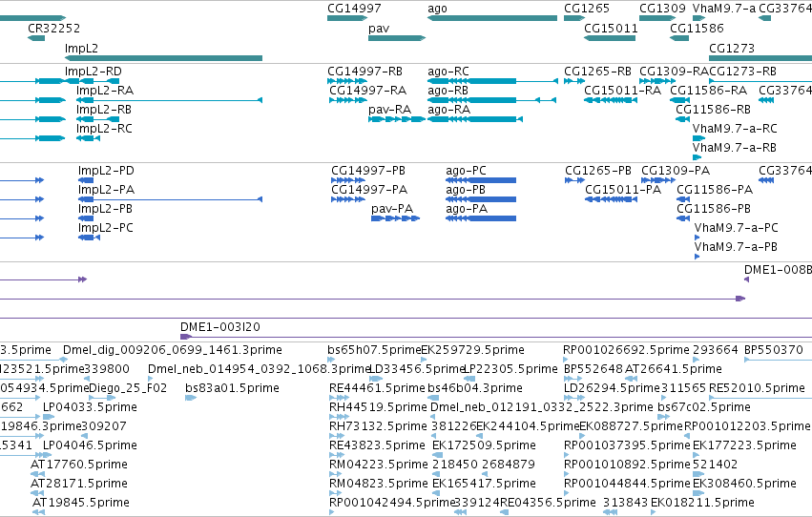Click the VhaM9.7-a-RC transcript
Screen dimensions: 812x517
point(699,138)
